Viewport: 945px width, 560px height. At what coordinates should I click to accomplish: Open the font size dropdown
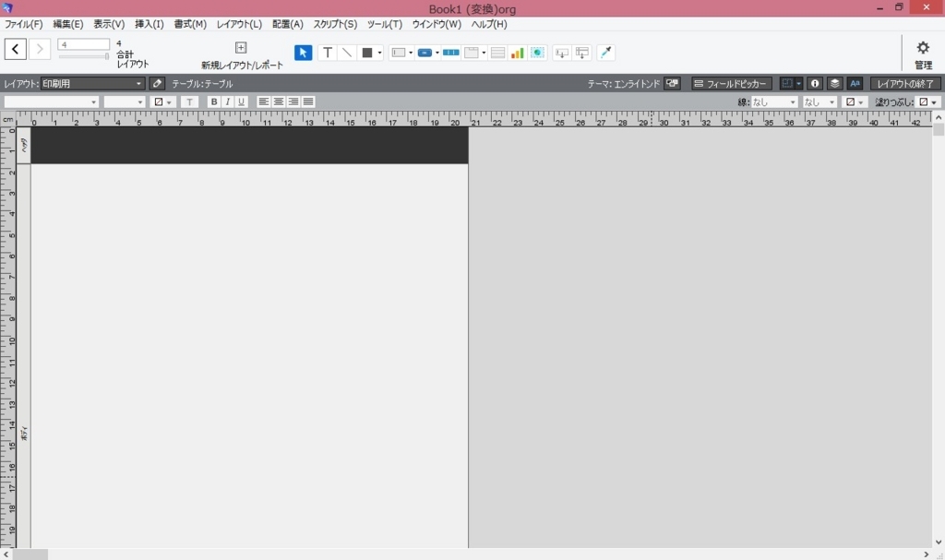[x=125, y=101]
